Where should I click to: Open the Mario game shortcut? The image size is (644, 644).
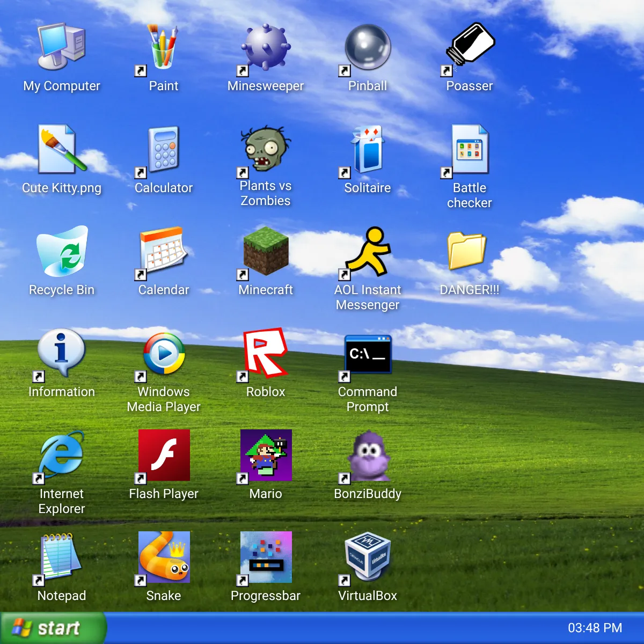click(x=266, y=455)
